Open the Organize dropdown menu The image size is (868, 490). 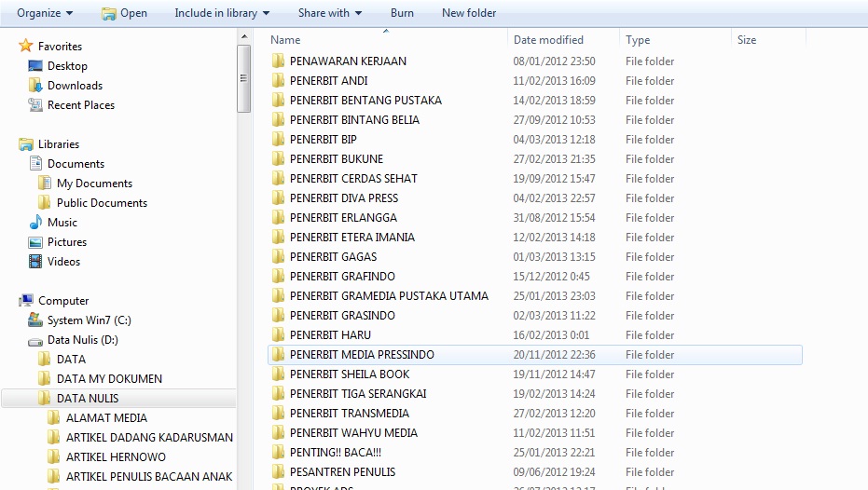point(44,13)
